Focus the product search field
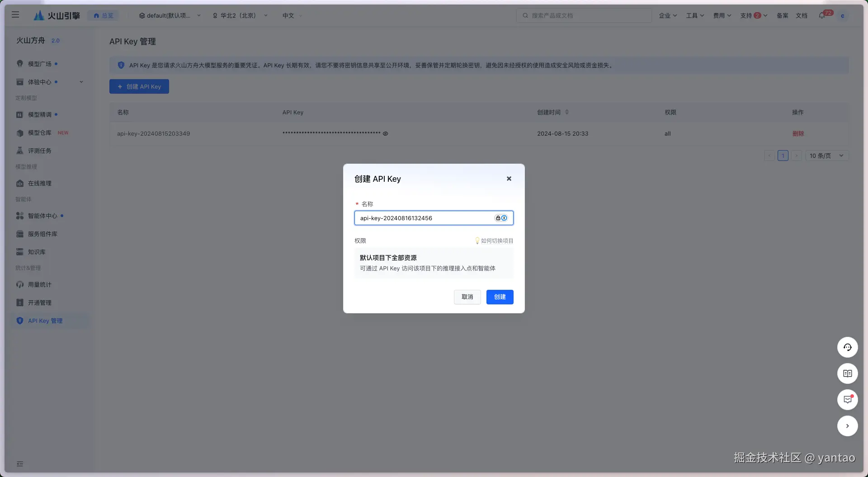 [584, 15]
